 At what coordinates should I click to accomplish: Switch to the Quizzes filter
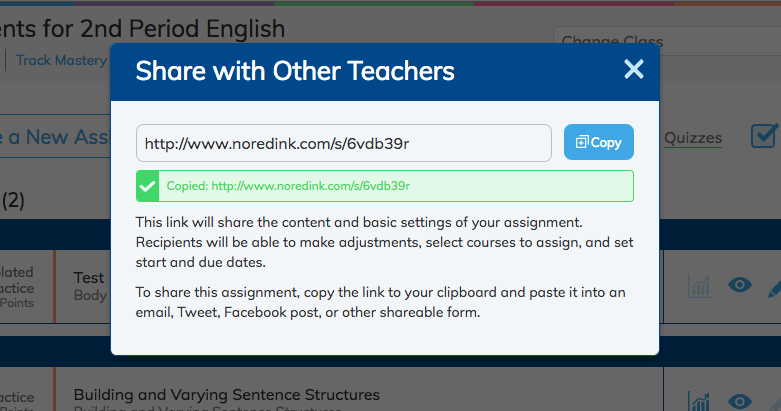click(693, 138)
